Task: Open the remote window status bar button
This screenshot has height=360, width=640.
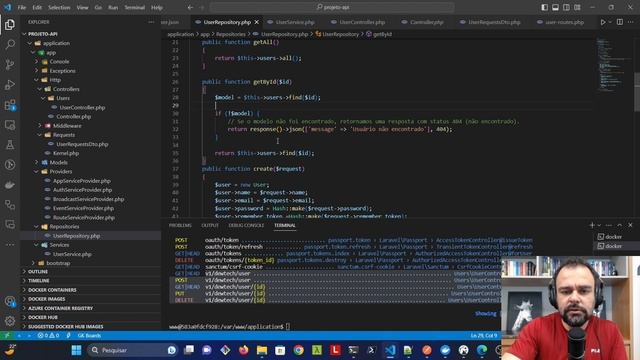Action: [x=7, y=336]
